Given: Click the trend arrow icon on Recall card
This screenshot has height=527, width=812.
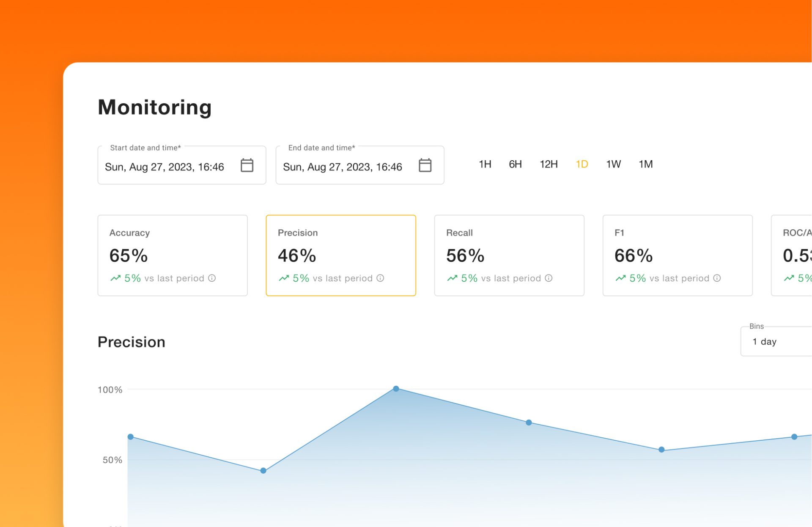Looking at the screenshot, I should tap(452, 278).
